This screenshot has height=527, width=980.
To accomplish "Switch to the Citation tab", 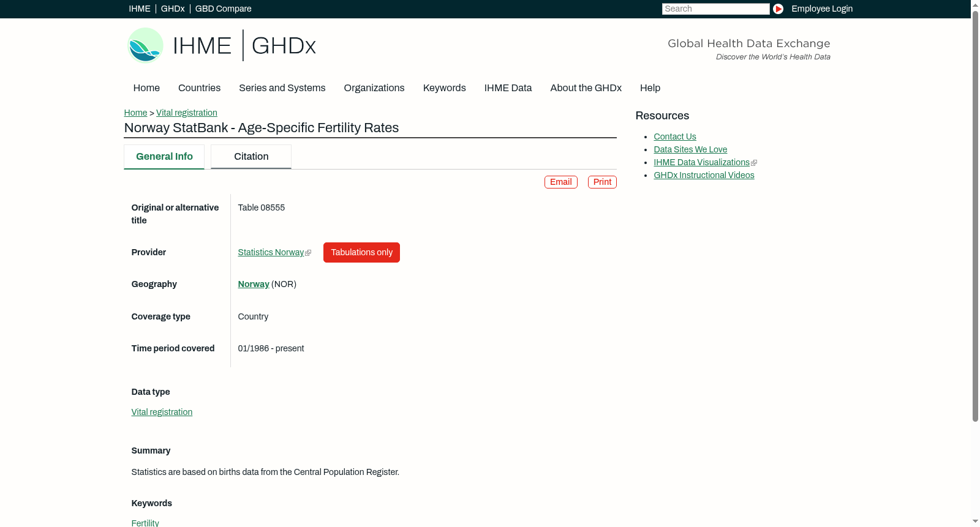I will 251,157.
